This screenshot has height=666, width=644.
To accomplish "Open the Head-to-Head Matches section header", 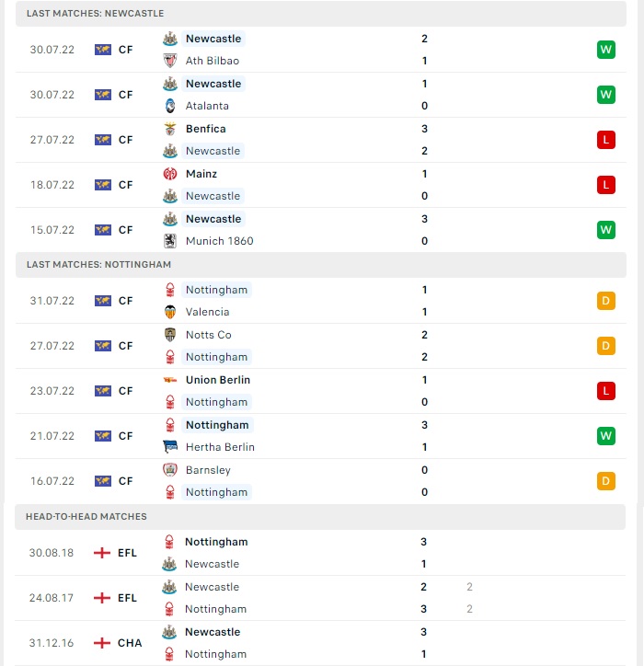I will pos(320,516).
